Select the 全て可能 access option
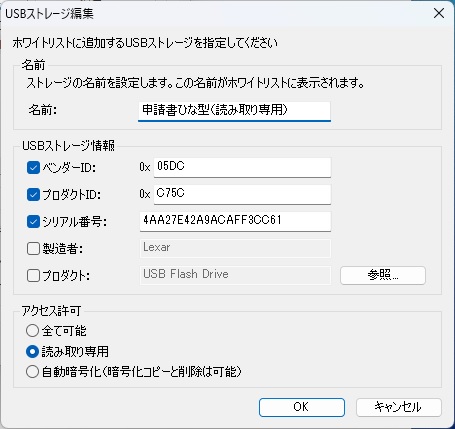This screenshot has width=455, height=429. pos(32,331)
